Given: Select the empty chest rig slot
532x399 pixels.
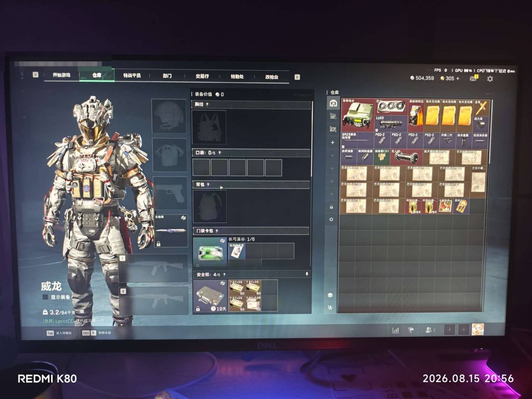Looking at the screenshot, I should (209, 127).
